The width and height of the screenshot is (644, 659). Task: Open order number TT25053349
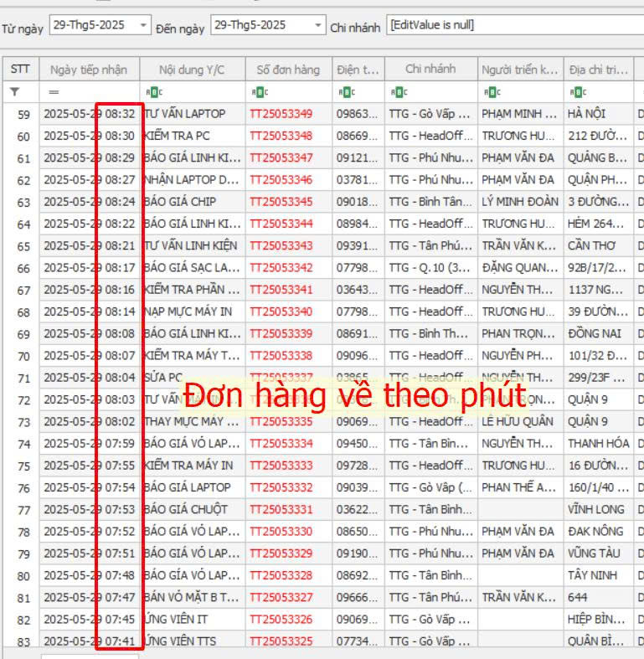[x=281, y=114]
